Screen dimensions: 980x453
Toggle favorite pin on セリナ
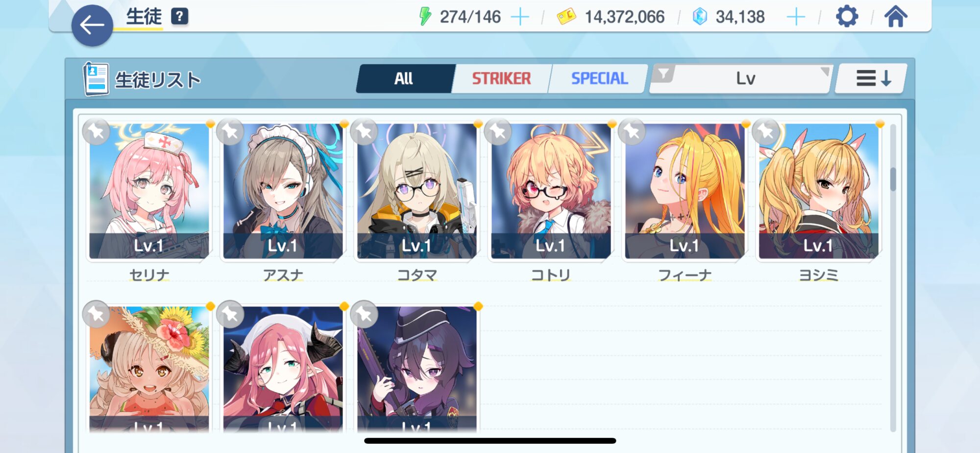pyautogui.click(x=96, y=131)
